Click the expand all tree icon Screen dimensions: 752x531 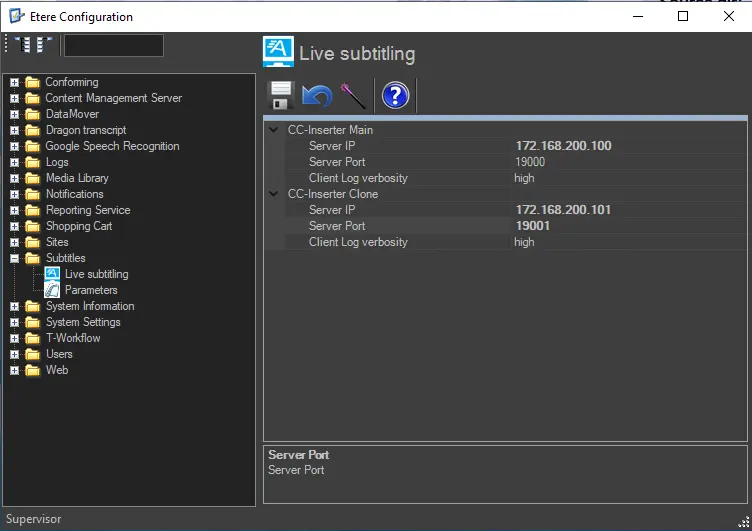(x=23, y=45)
